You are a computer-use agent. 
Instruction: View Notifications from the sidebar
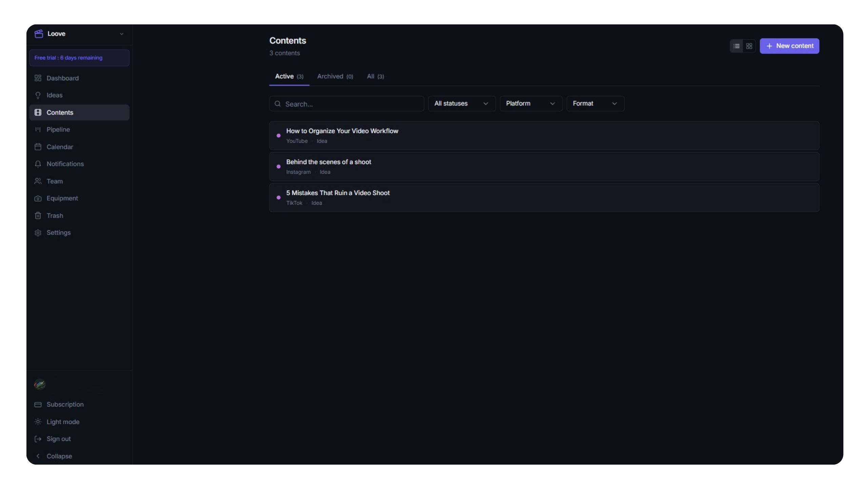(x=65, y=164)
